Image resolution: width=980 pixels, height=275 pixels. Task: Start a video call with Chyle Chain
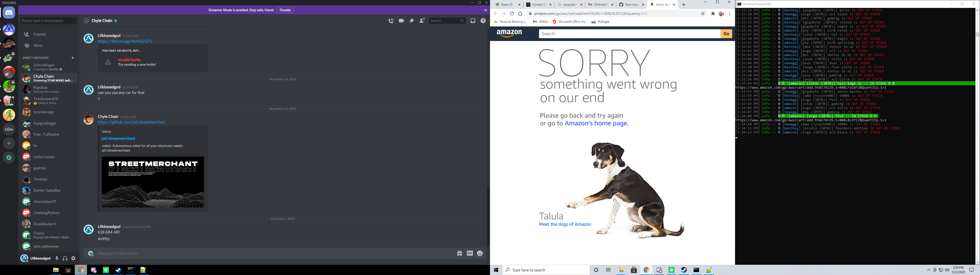(401, 21)
